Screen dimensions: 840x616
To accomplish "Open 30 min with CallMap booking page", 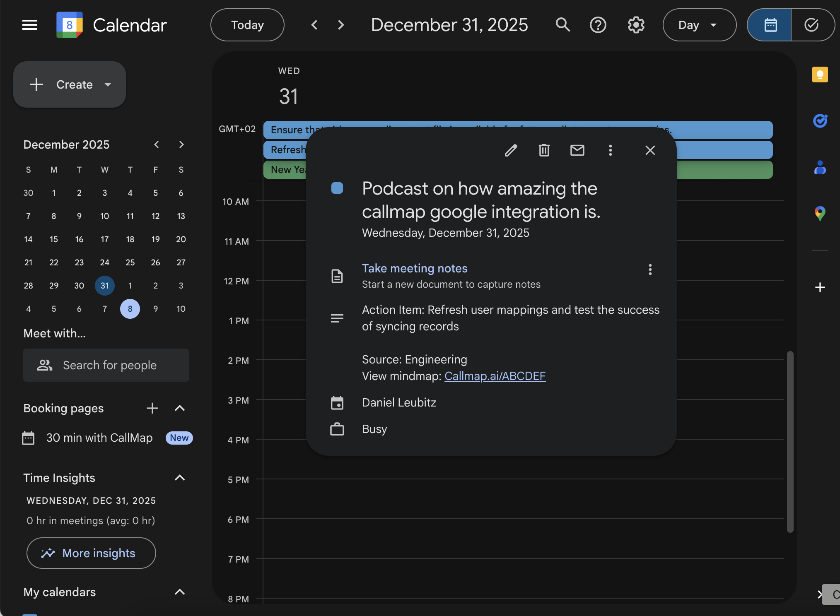I will click(99, 438).
